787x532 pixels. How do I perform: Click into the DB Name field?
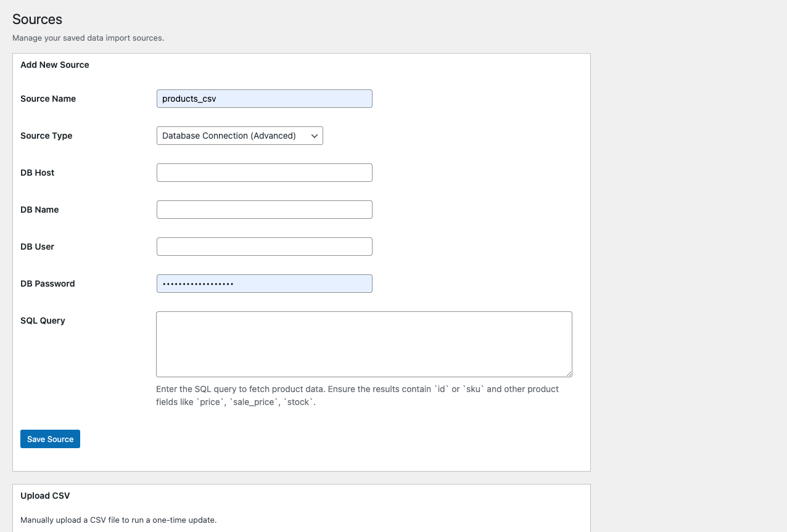(264, 210)
